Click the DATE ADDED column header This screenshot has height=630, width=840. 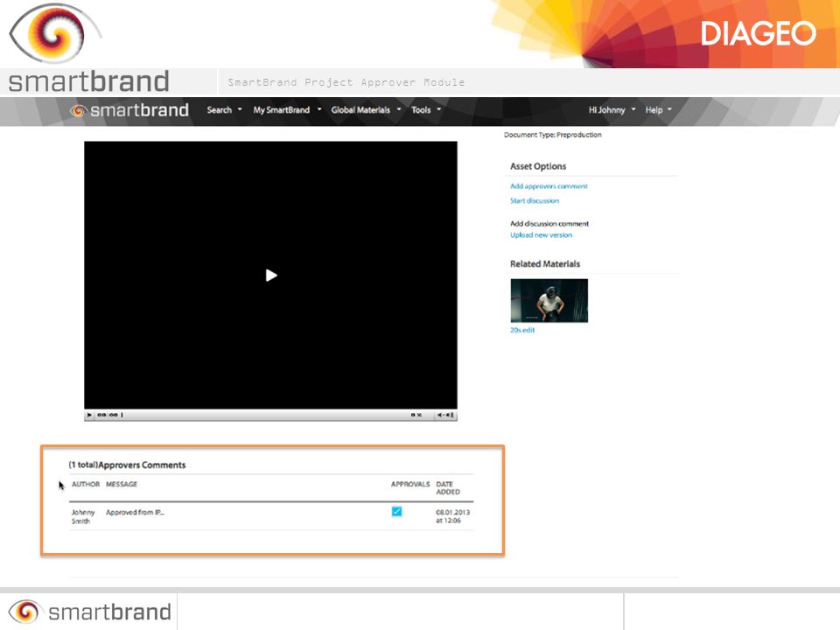click(x=448, y=488)
